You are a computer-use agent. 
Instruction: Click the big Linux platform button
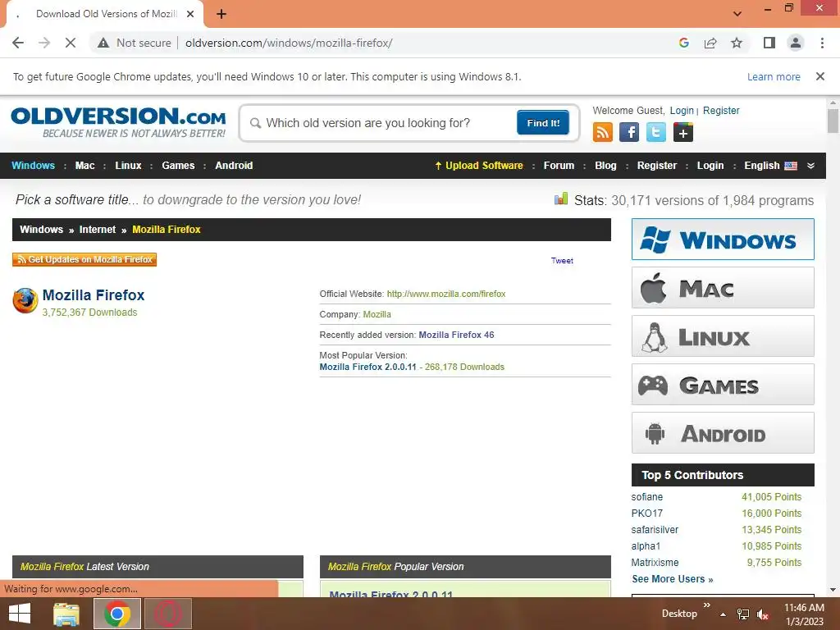723,336
